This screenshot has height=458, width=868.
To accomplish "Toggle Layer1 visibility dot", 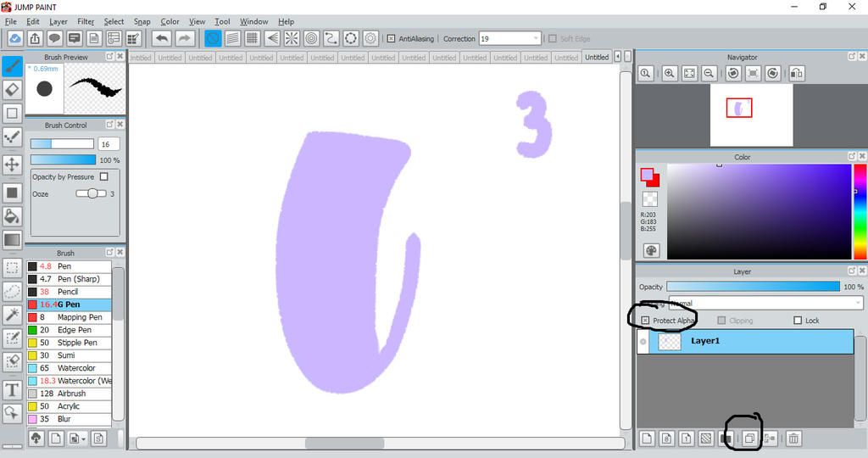I will [x=643, y=342].
